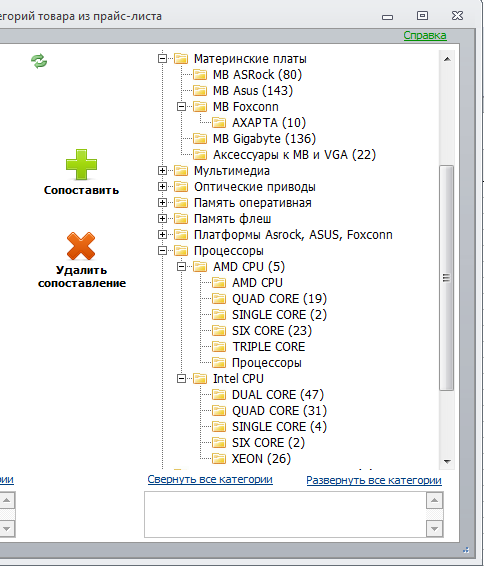Click the green refresh arrows icon

pyautogui.click(x=39, y=61)
